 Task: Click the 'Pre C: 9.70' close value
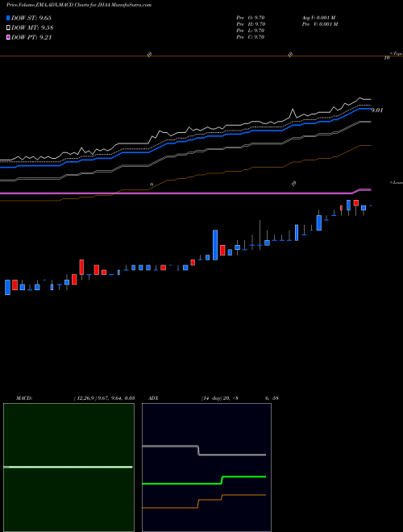251,37
